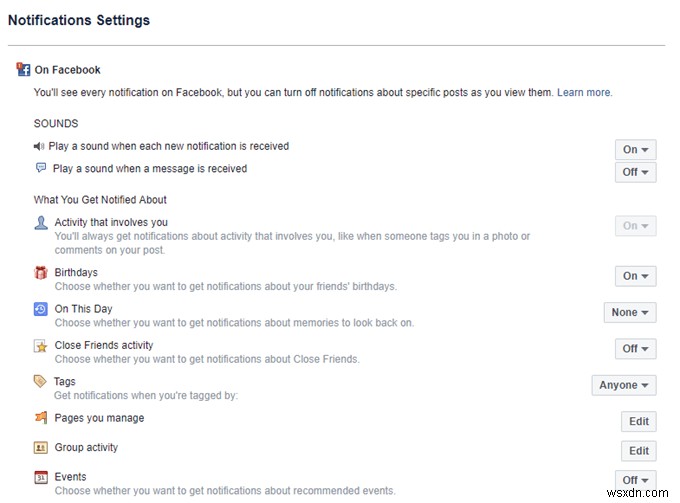The height and width of the screenshot is (503, 680).
Task: Click the Activity that involves you label
Action: coord(111,222)
